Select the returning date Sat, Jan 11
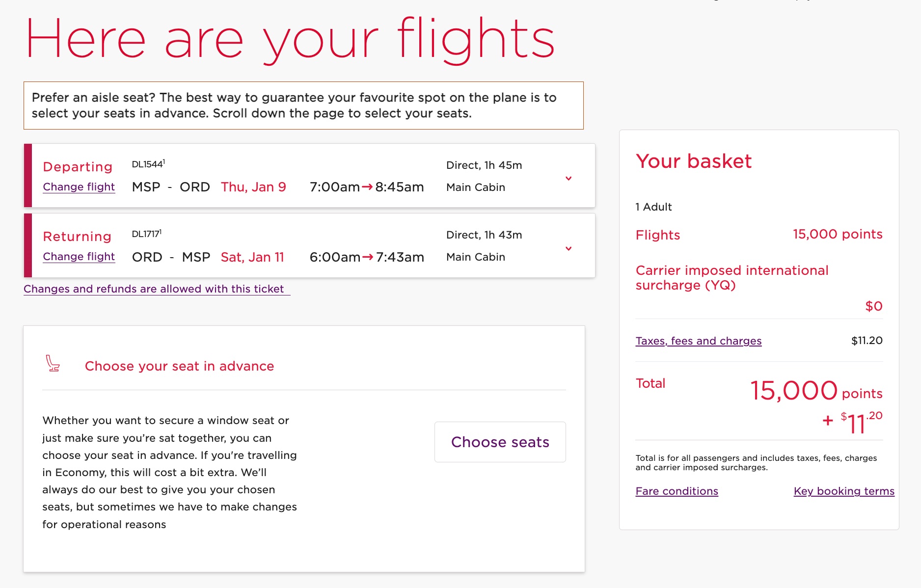 point(252,257)
